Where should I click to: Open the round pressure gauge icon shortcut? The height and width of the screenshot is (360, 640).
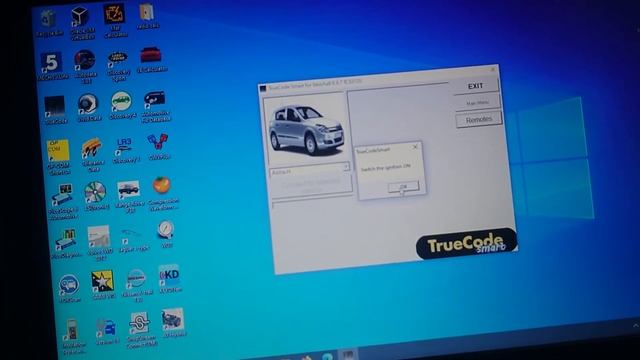pyautogui.click(x=166, y=230)
